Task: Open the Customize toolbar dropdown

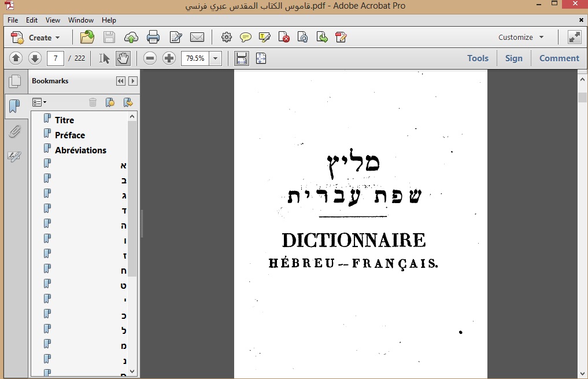Action: (x=521, y=38)
